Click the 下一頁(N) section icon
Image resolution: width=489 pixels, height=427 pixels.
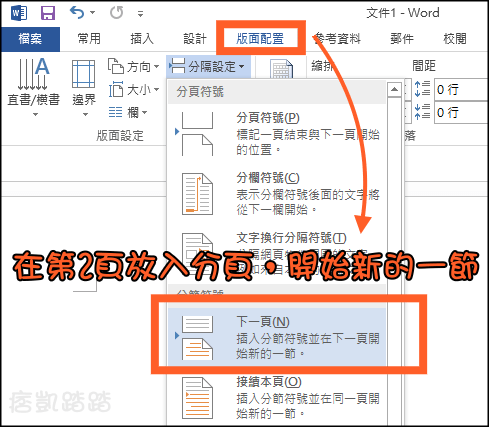pyautogui.click(x=197, y=337)
